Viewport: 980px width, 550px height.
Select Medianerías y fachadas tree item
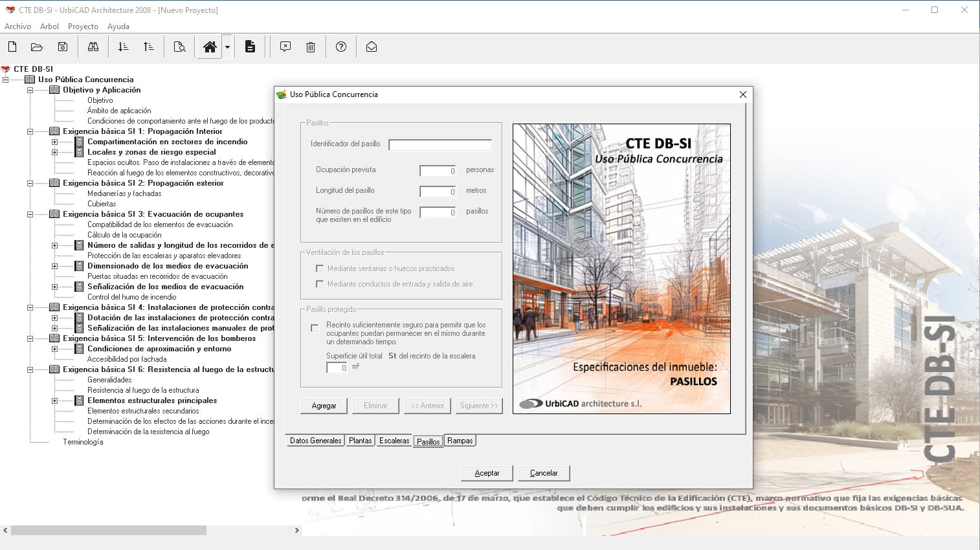click(124, 193)
